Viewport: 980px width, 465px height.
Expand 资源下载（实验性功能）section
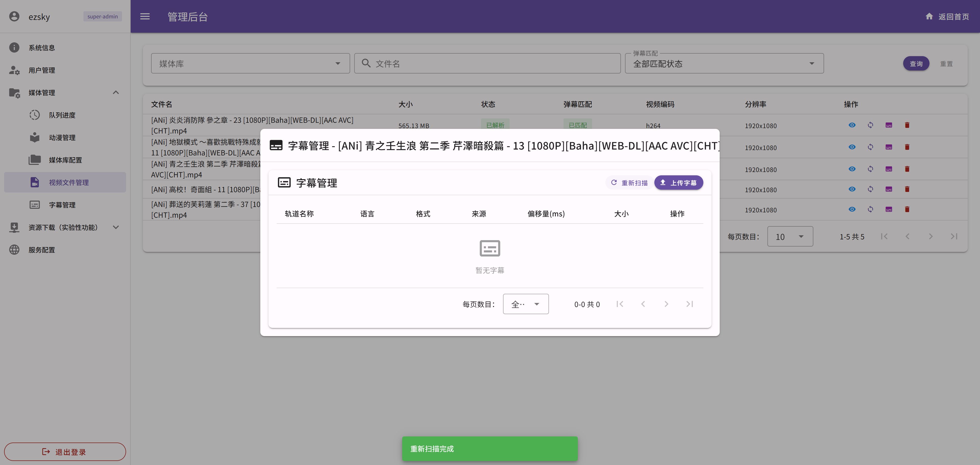tap(63, 227)
